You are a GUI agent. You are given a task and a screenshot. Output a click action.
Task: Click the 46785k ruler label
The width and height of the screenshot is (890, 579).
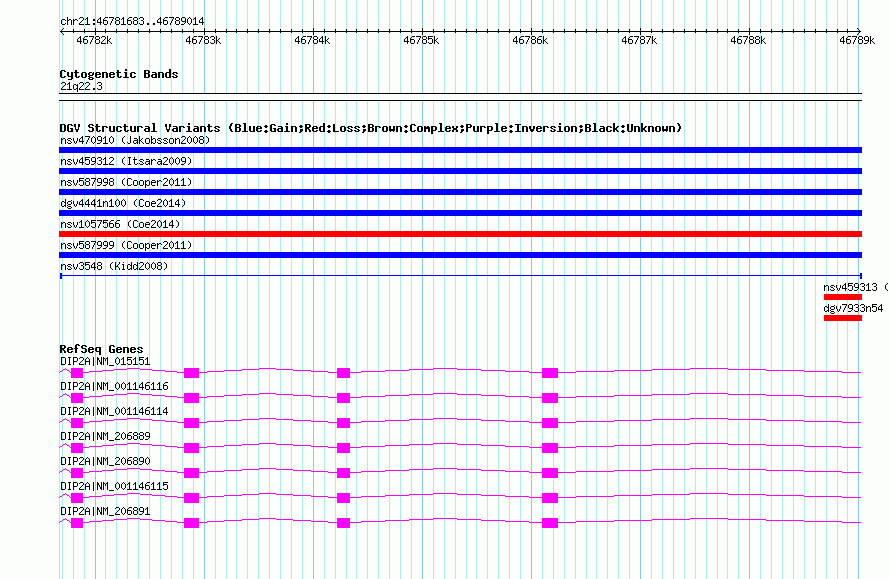[x=421, y=40]
